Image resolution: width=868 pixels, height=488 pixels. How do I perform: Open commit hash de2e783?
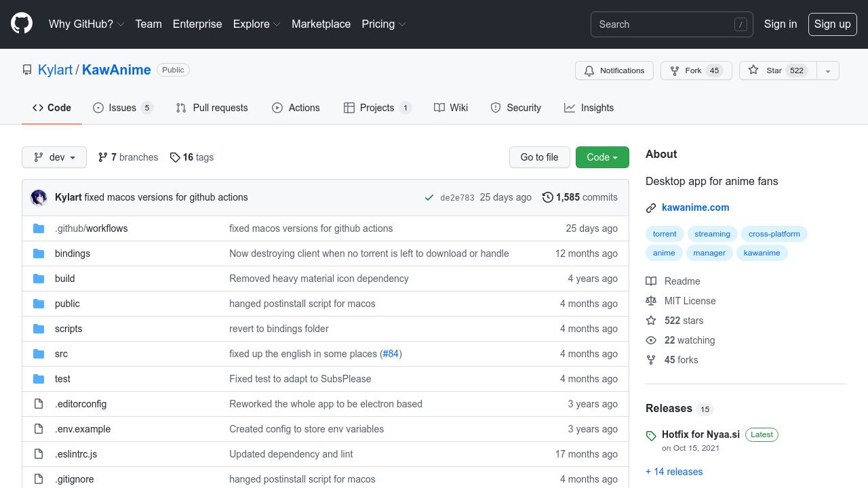click(x=457, y=198)
